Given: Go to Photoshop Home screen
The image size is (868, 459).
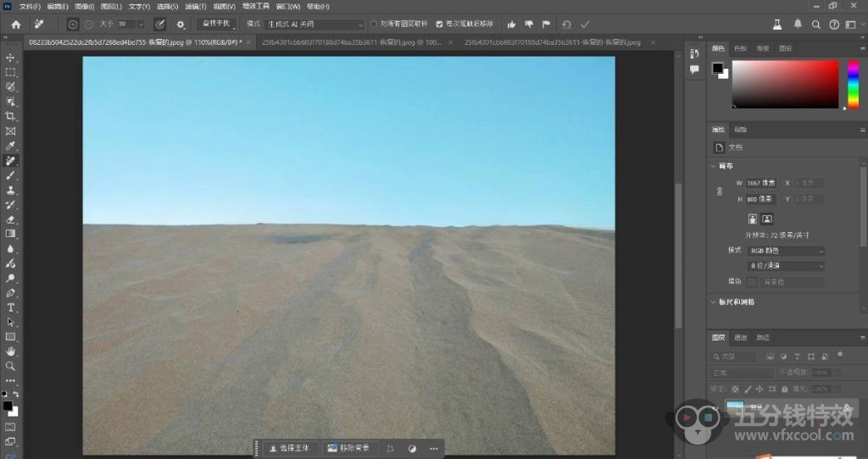Looking at the screenshot, I should [16, 25].
